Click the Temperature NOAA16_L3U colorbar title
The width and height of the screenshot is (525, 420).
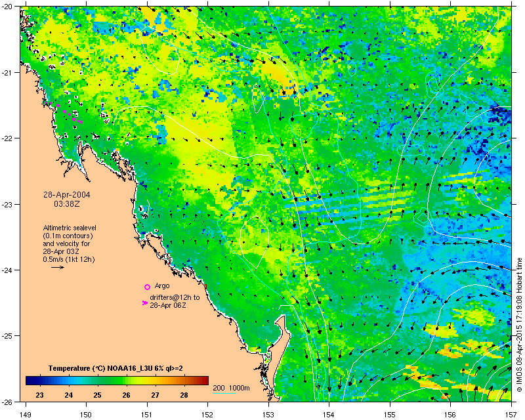(115, 368)
